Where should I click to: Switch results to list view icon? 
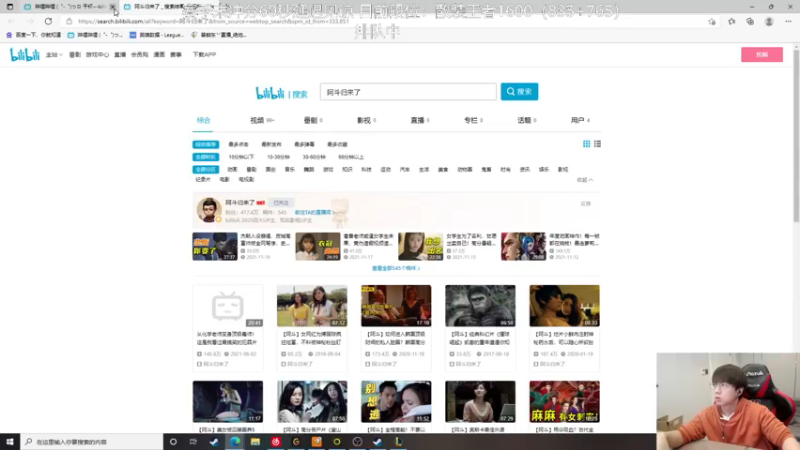597,144
